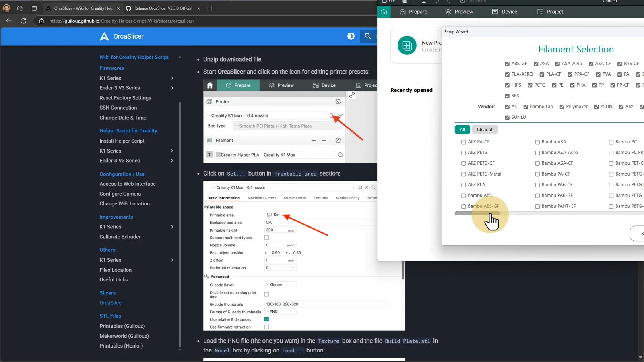Uncheck the Bambu Lab vendor checkbox
Screen dimensions: 644x362
[x=526, y=107]
